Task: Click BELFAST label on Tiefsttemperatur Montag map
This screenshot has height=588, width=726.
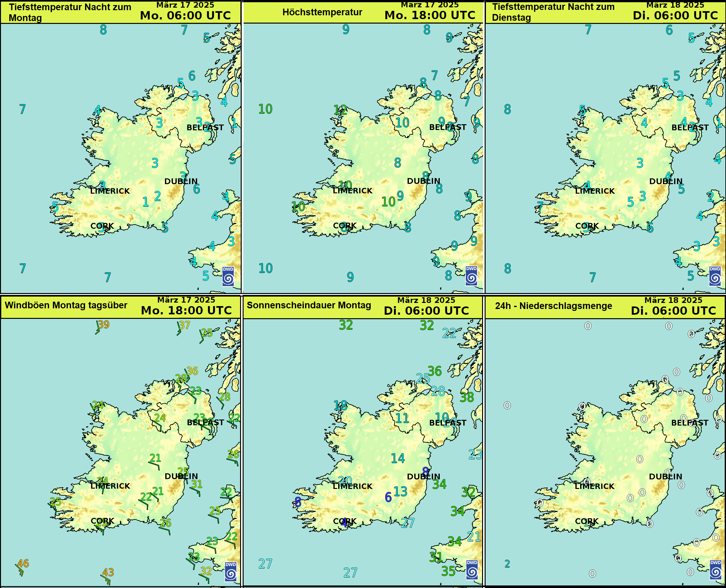Action: (205, 128)
